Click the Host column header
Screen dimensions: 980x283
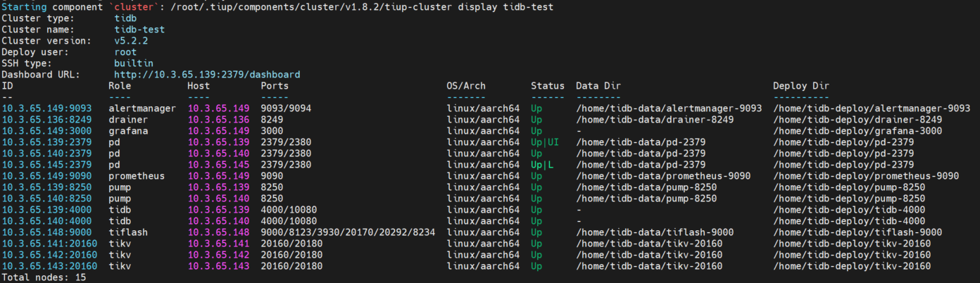coord(199,86)
